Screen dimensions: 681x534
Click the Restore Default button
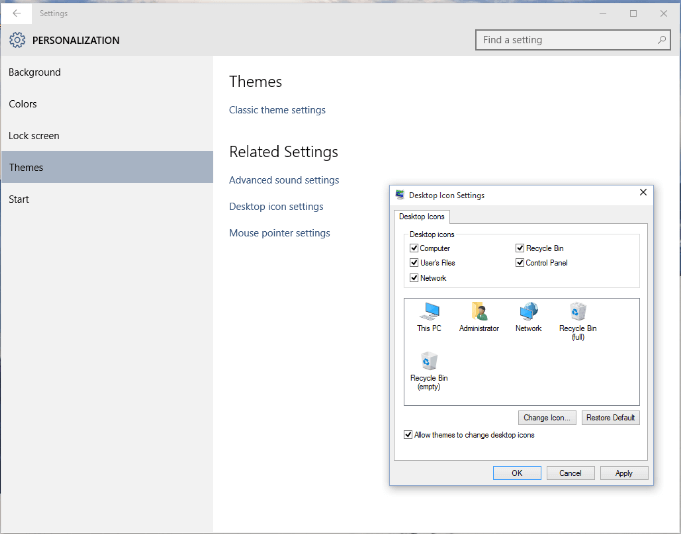coord(611,418)
